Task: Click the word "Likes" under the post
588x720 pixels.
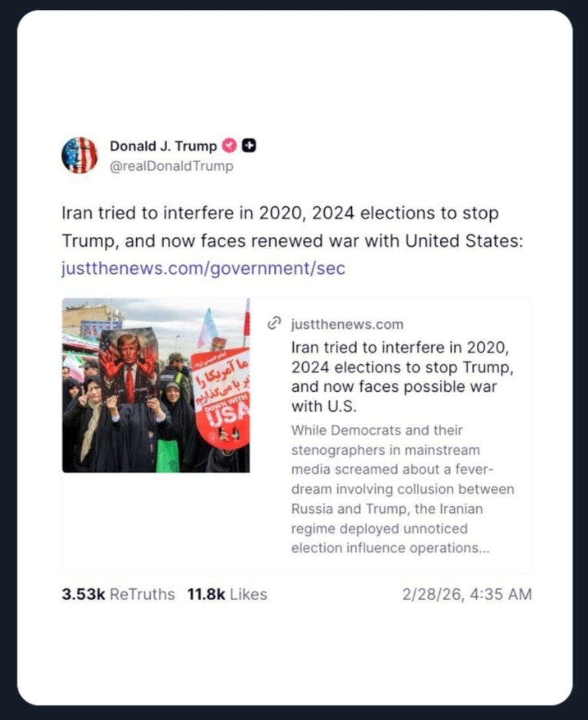Action: point(248,594)
